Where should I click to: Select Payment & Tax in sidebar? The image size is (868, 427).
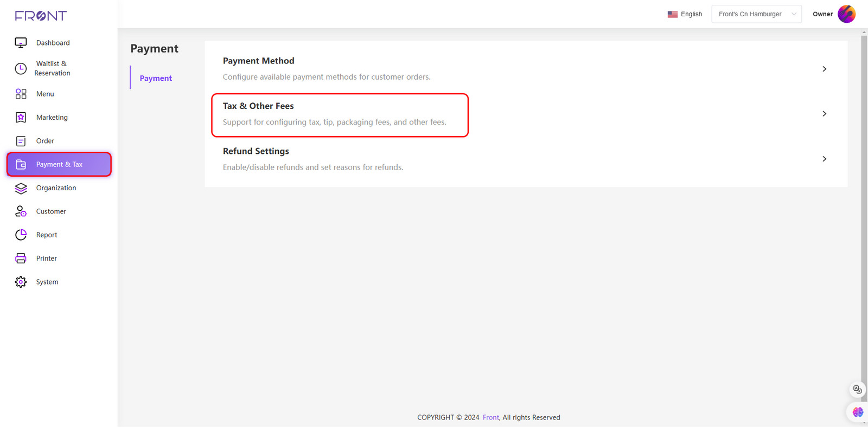pos(59,164)
